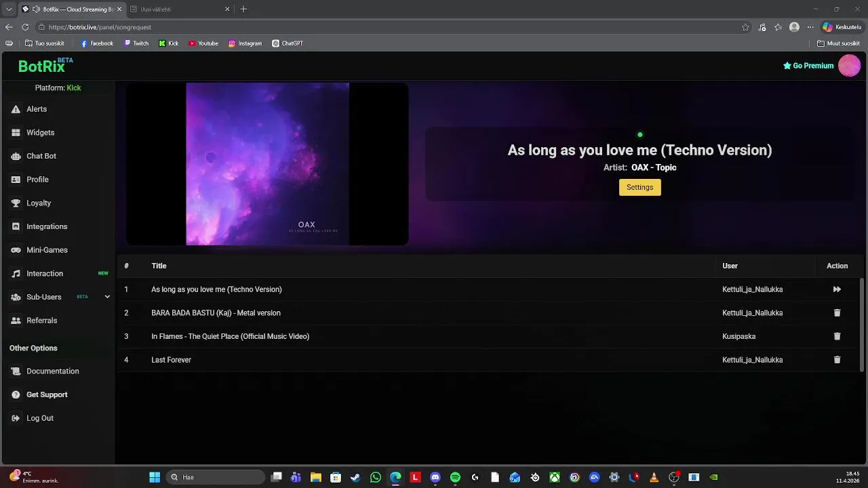Expand the Sub-Users submenu
Viewport: 868px width, 488px height.
[x=107, y=297]
